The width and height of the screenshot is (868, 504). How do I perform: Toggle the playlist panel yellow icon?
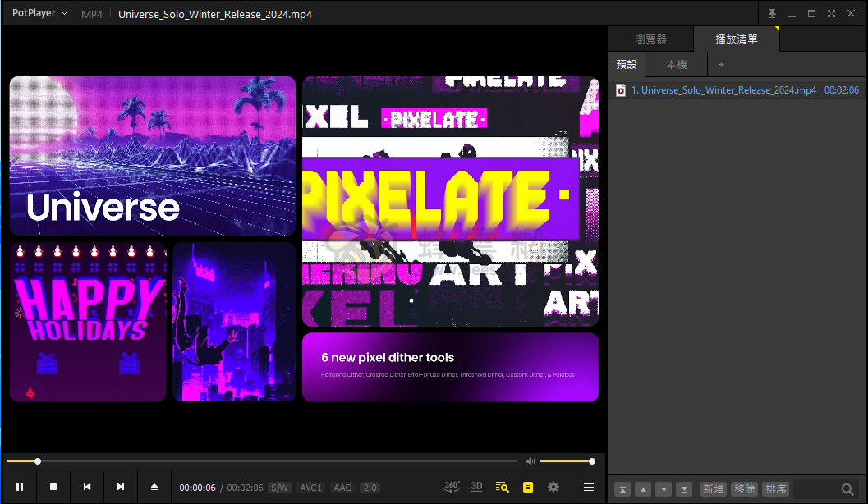527,487
